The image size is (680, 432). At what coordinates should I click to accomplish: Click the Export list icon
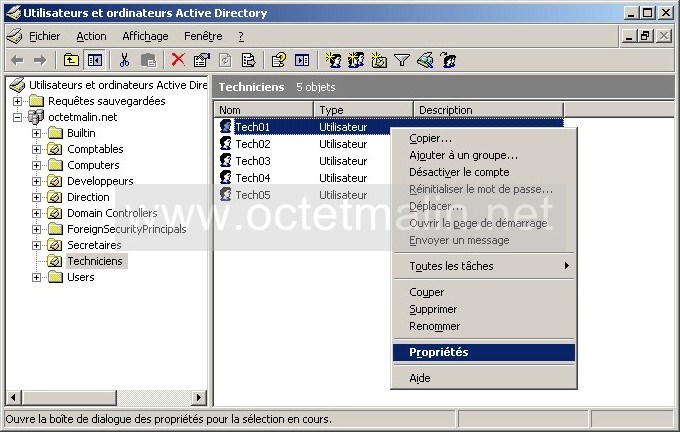coord(248,60)
